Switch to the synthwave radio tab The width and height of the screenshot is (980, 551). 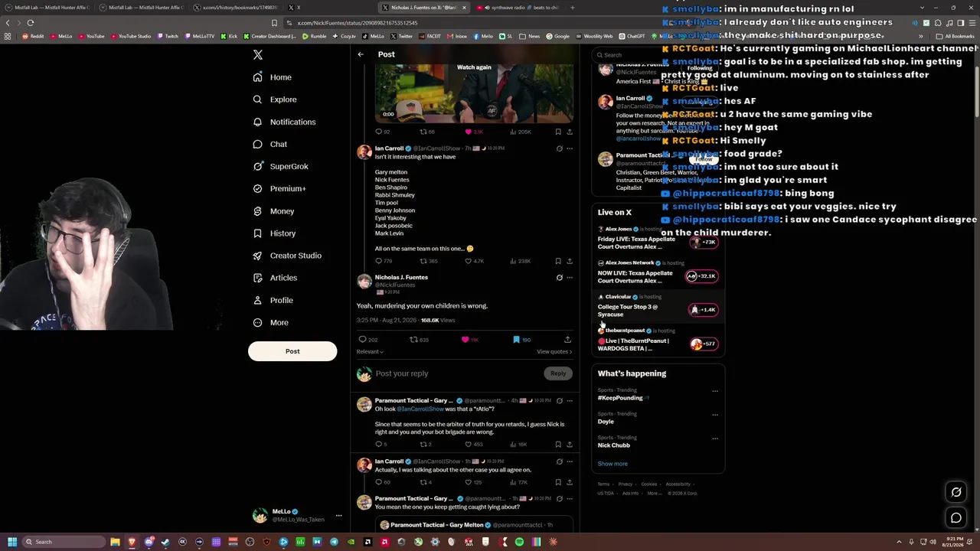(x=516, y=8)
